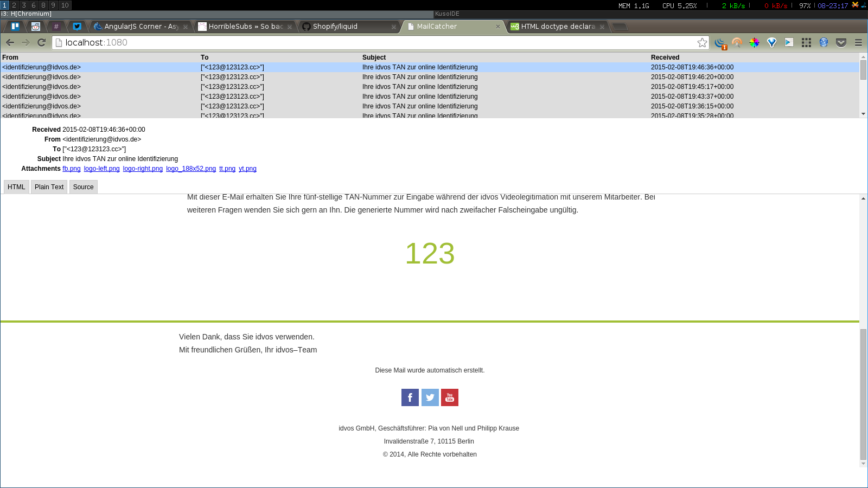Open the color wheel picker extension

pos(754,42)
